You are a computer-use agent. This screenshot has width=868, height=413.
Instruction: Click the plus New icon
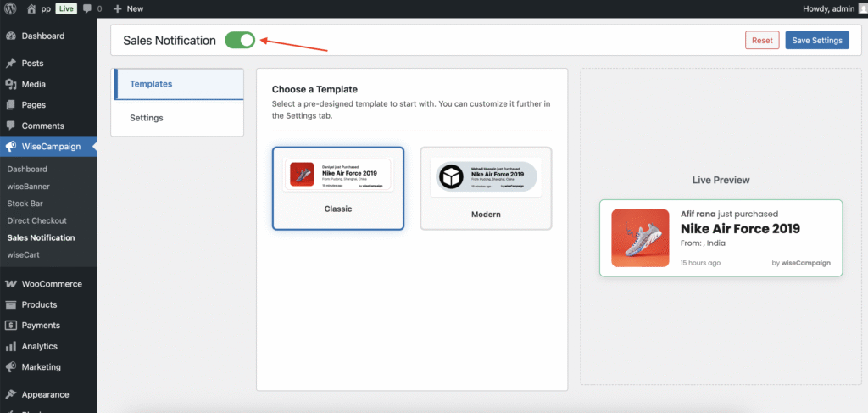(117, 8)
